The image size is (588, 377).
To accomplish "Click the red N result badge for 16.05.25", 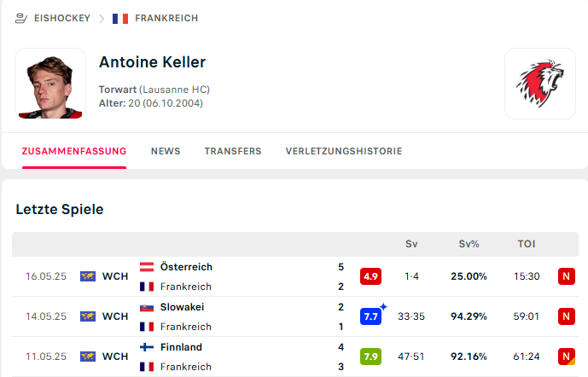I will pyautogui.click(x=566, y=276).
